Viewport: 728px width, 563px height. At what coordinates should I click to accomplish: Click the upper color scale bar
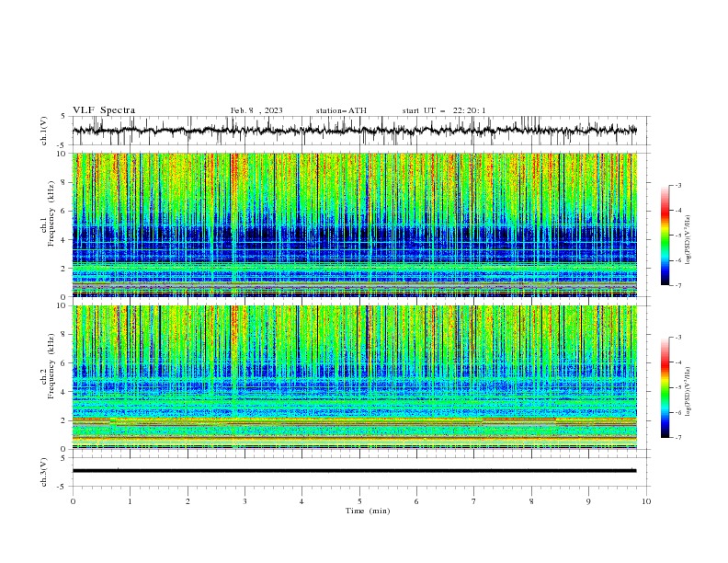tap(665, 236)
